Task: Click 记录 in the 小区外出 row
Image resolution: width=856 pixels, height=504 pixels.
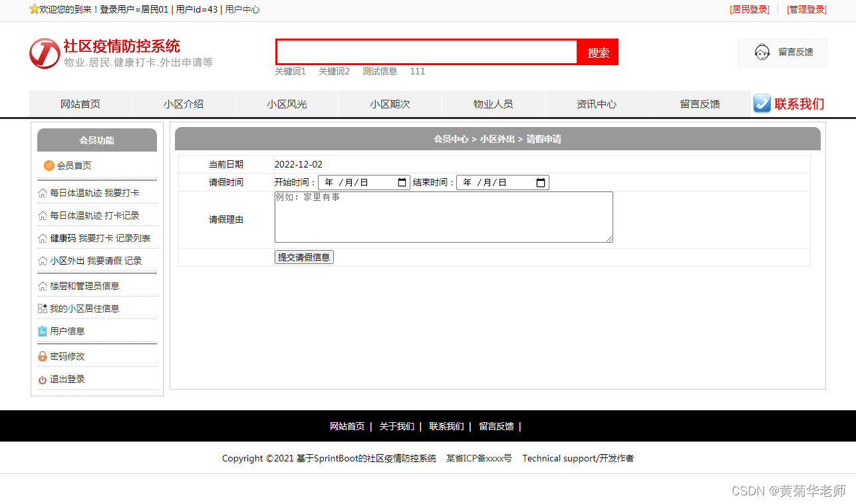Action: pyautogui.click(x=133, y=261)
